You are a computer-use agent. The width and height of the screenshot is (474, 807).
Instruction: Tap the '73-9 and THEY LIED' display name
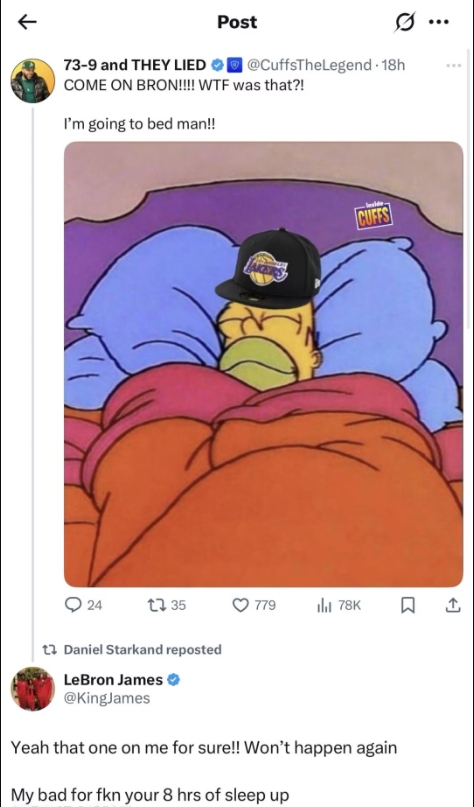point(134,65)
